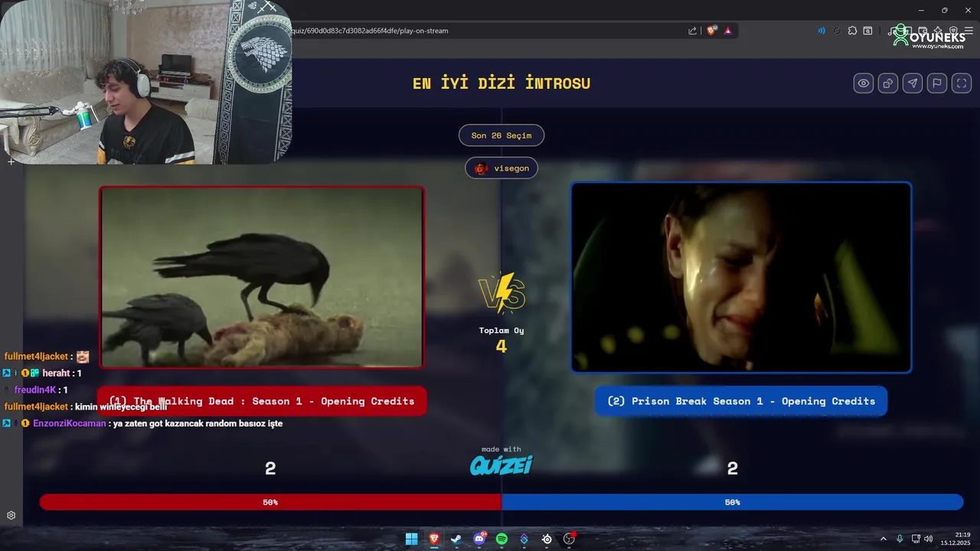
Task: Click the blue 50% vote bar
Action: click(733, 502)
